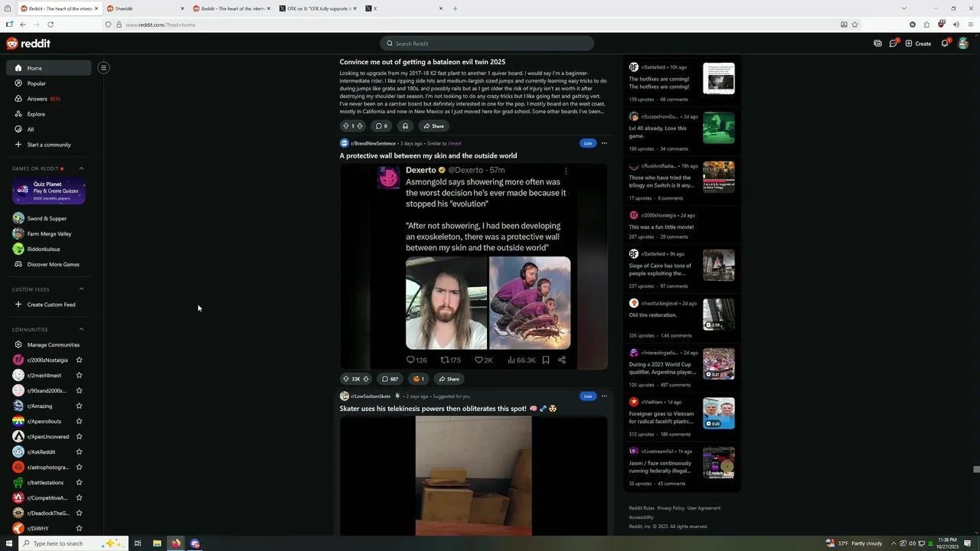Click the Create post button

(x=918, y=44)
